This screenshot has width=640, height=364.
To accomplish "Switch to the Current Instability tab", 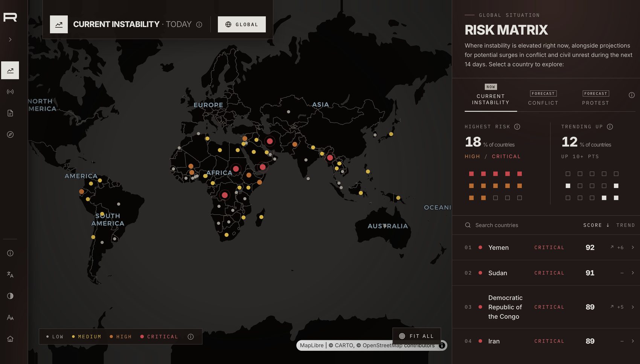I will (x=491, y=97).
